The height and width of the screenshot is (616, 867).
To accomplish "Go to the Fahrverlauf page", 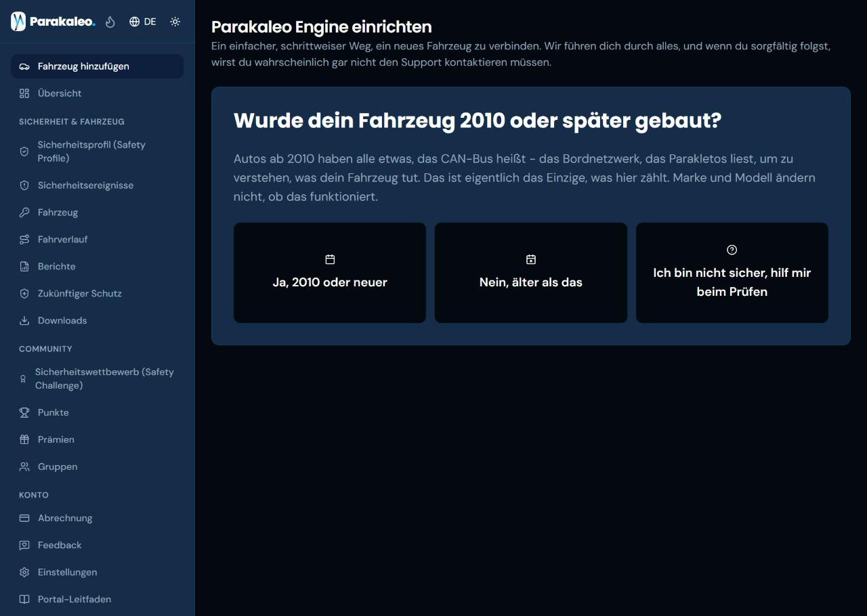I will click(x=97, y=240).
